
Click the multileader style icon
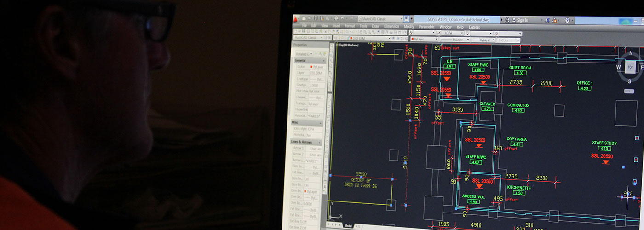click(496, 34)
